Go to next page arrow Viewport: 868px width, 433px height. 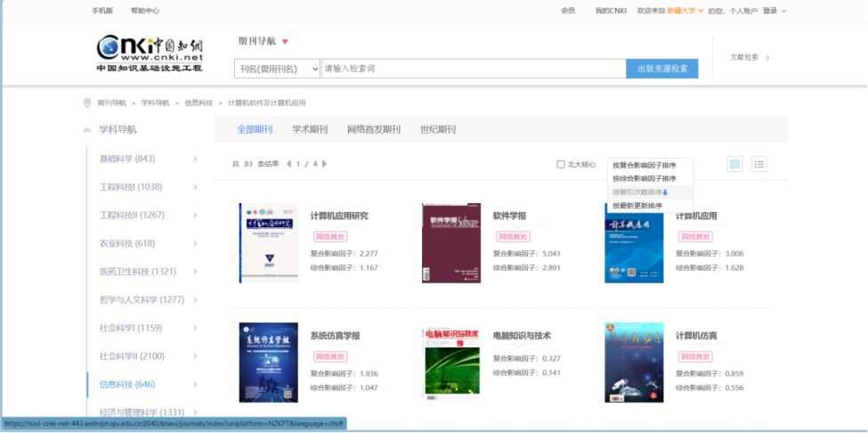coord(324,164)
